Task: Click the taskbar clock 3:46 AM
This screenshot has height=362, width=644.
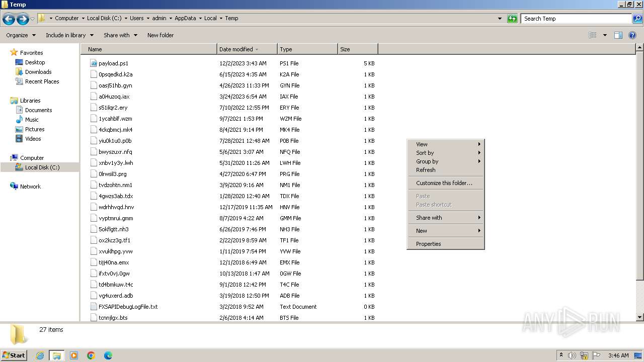Action: [618, 355]
